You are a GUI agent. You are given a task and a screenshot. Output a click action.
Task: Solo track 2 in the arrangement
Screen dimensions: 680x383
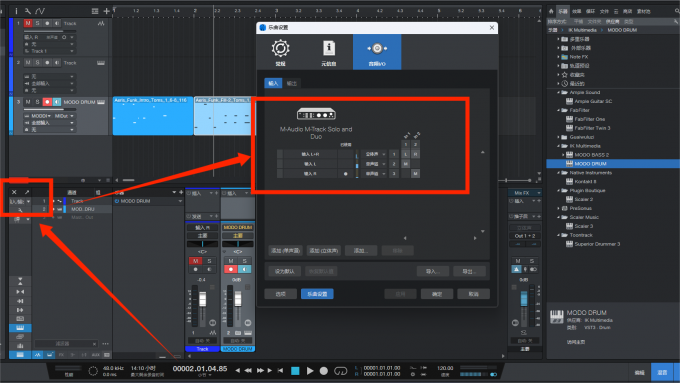pyautogui.click(x=37, y=62)
